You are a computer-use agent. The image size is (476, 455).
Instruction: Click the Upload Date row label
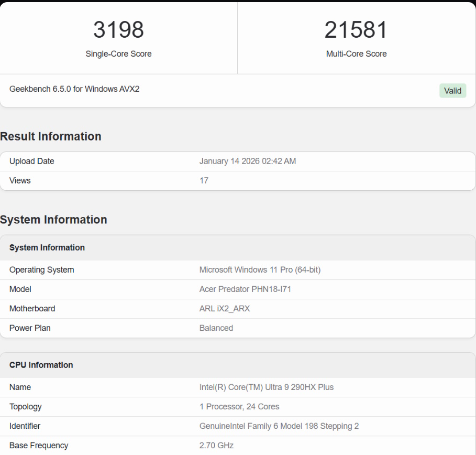click(x=32, y=161)
